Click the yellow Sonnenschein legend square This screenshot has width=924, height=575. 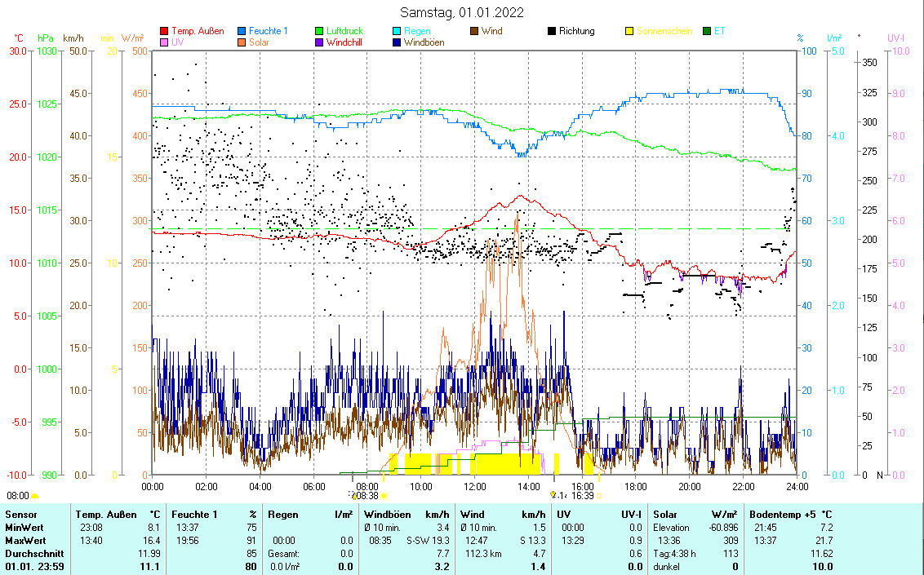coord(629,32)
